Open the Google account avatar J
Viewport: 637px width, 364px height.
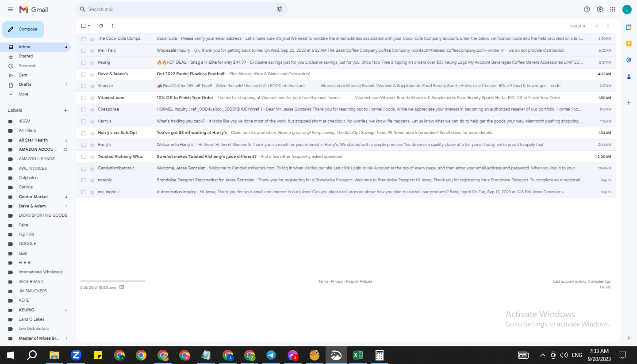click(x=627, y=9)
